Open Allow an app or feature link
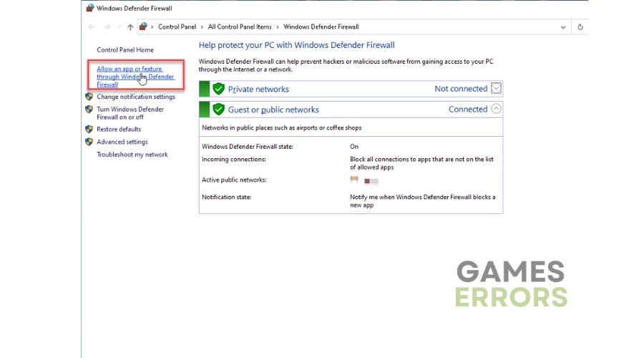 [135, 77]
